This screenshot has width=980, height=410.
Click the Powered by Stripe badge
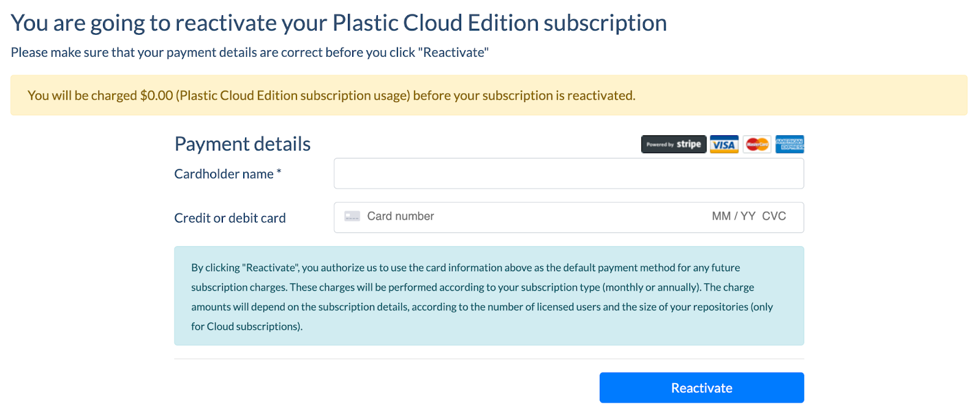tap(673, 144)
